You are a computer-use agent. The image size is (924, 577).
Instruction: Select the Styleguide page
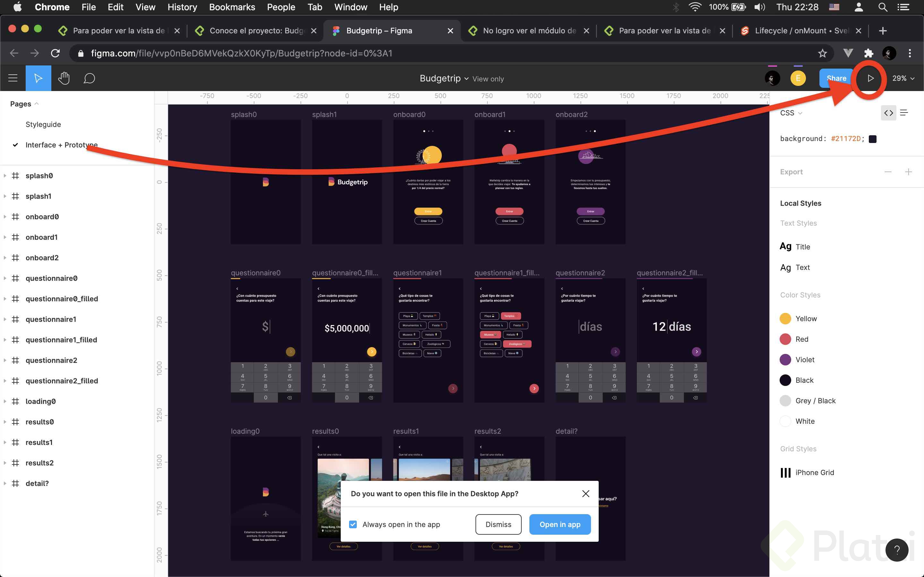(43, 124)
